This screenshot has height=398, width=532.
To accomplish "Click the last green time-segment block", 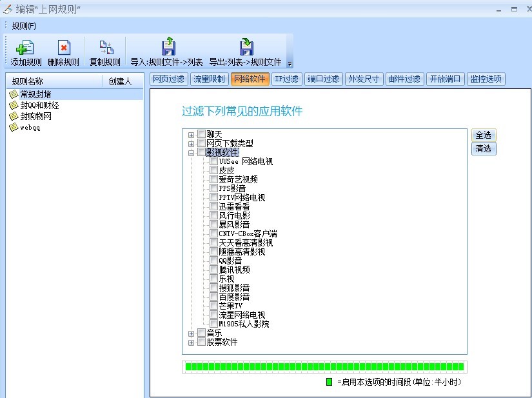I will point(461,366).
